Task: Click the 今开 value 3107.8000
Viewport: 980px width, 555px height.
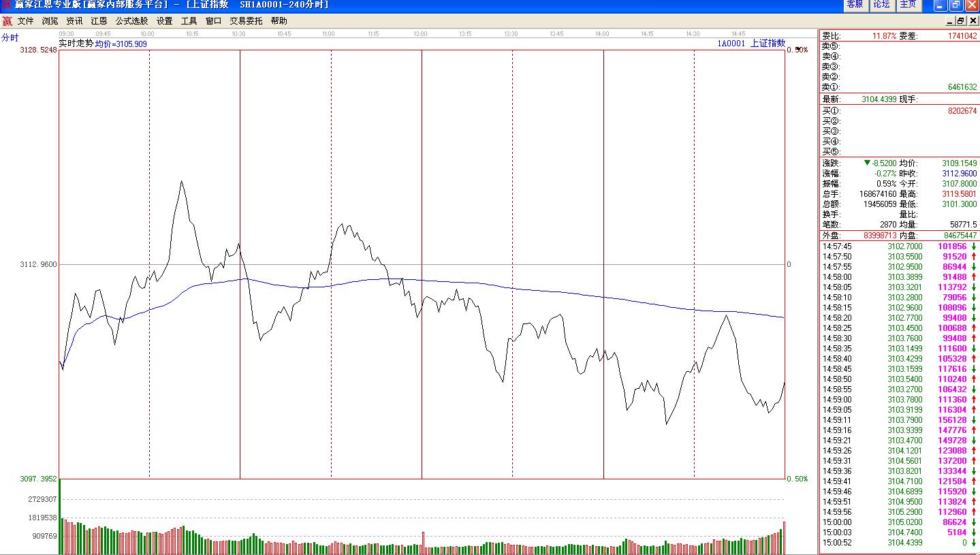Action: pos(960,184)
